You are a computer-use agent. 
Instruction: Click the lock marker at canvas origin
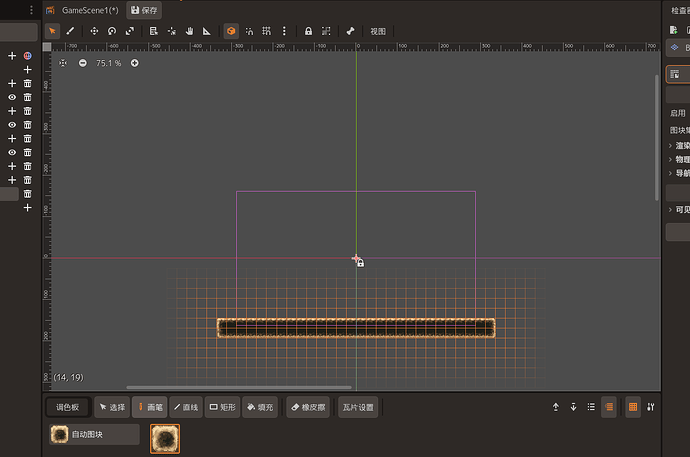coord(360,263)
